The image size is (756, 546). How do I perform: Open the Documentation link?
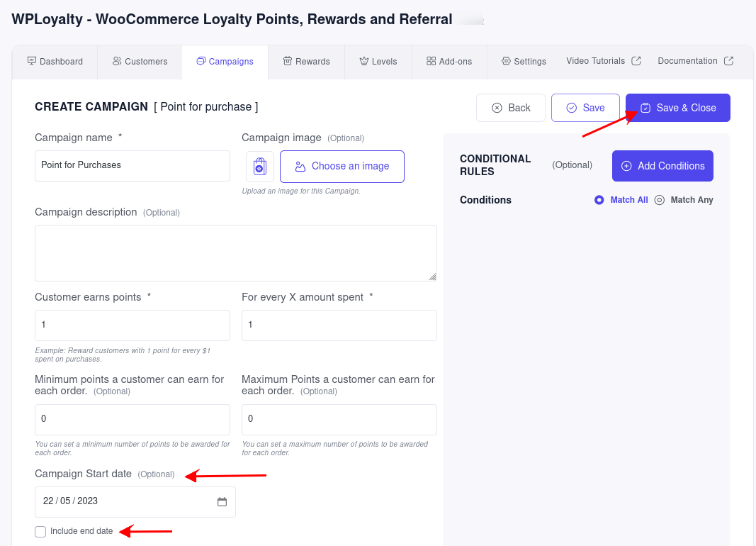pos(695,61)
